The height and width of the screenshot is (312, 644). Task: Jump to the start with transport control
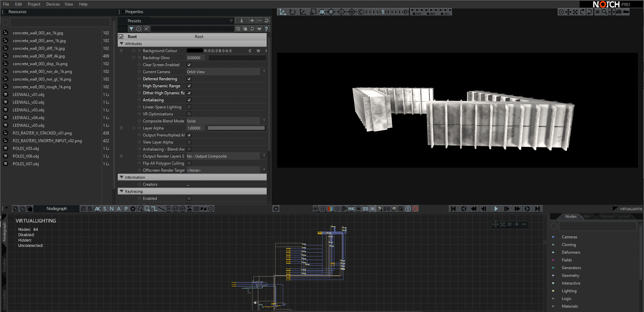pyautogui.click(x=453, y=209)
